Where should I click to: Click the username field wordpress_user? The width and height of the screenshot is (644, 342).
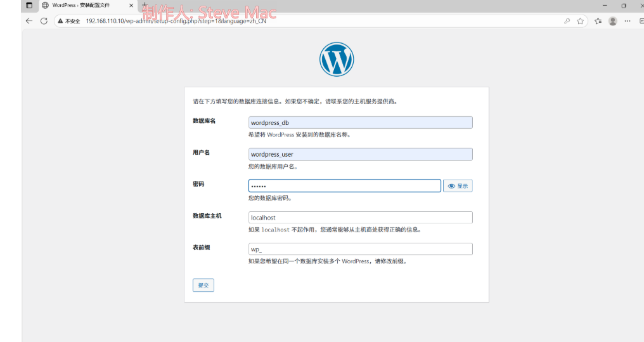click(x=360, y=154)
